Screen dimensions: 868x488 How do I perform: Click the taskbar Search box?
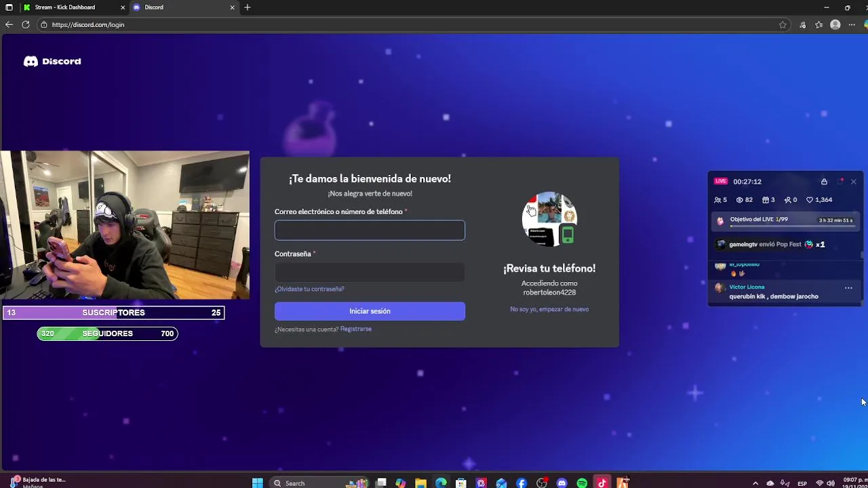pos(319,483)
